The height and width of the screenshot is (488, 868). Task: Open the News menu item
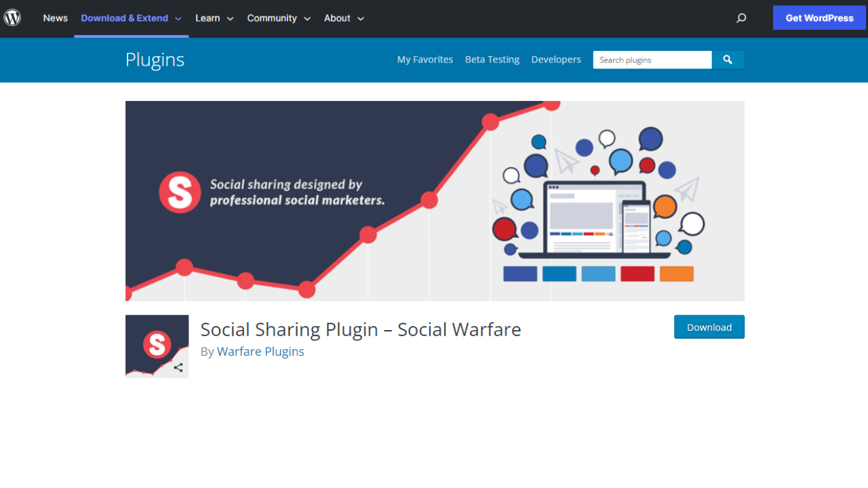point(56,18)
